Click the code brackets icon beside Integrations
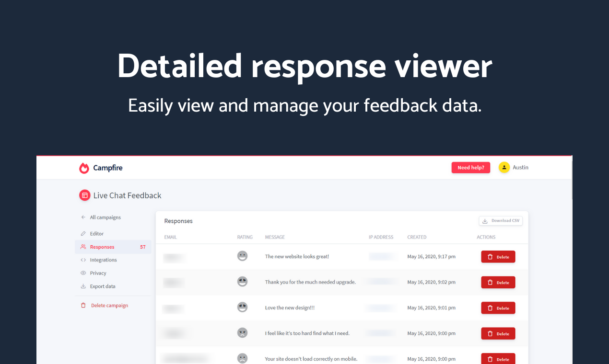 point(83,260)
